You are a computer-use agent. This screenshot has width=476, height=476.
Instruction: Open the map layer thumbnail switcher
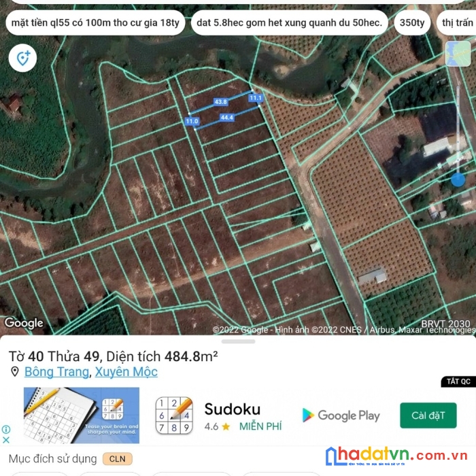coord(458,54)
